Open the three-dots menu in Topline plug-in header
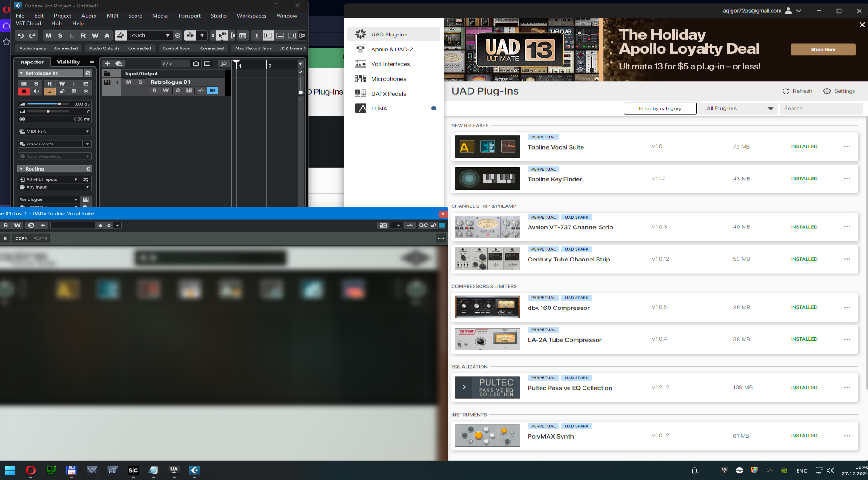This screenshot has height=480, width=868. 441,238
